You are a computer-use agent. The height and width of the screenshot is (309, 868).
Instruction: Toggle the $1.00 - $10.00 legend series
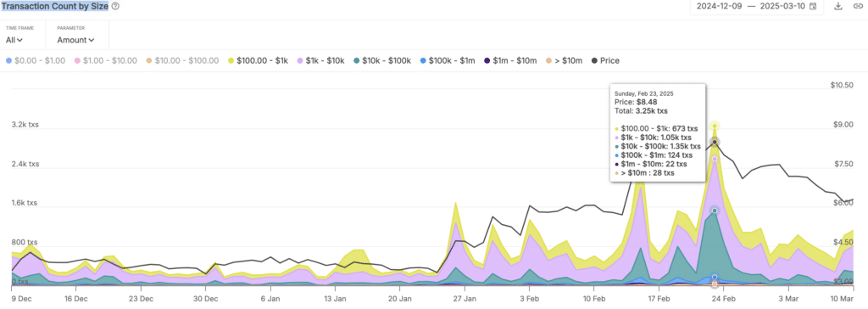click(105, 60)
